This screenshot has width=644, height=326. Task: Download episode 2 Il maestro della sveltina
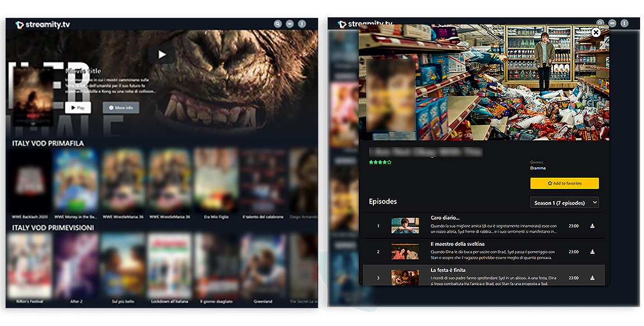592,252
